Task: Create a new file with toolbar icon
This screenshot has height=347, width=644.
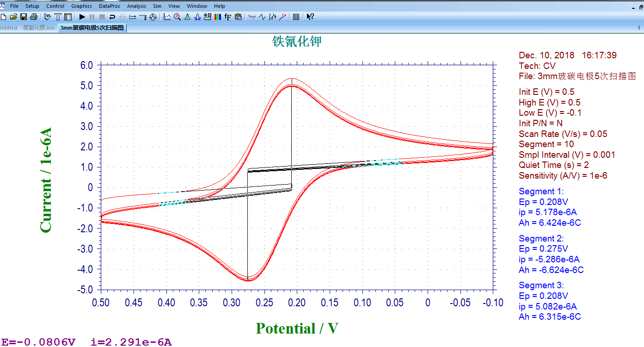Action: click(4, 17)
